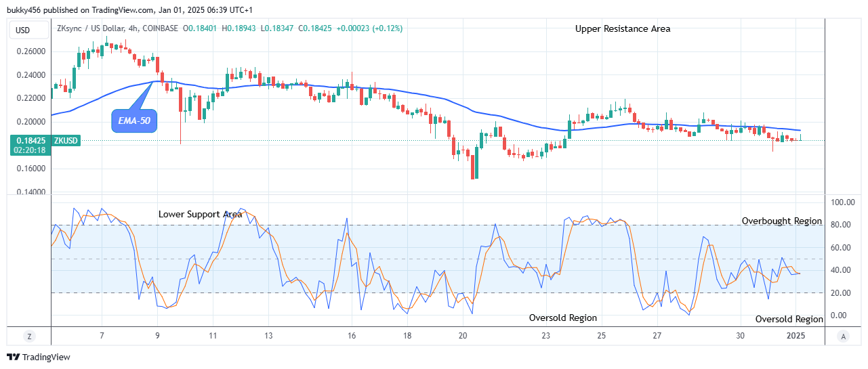Click the 0.20000 price axis label
Screen dimensions: 868x369
(x=30, y=122)
